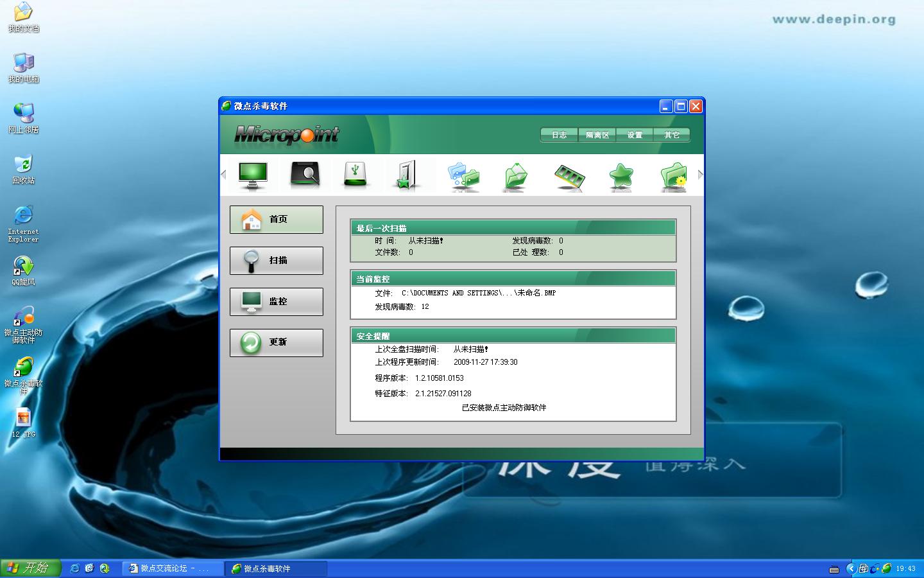Open the 其它 other tab
Viewport: 924px width, 578px height.
(x=672, y=135)
